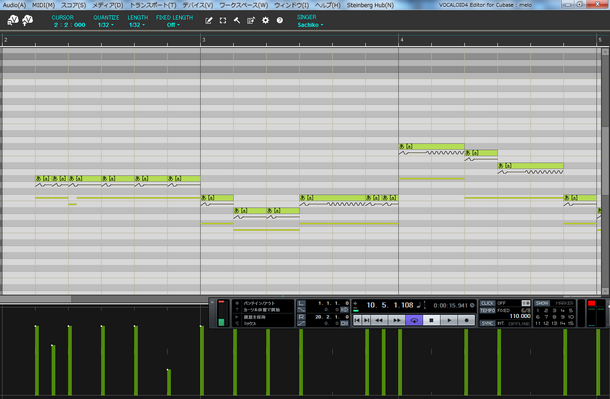Screen dimensions: 610x399
Task: Click the bar 3 marker on the ruler
Action: (203, 40)
